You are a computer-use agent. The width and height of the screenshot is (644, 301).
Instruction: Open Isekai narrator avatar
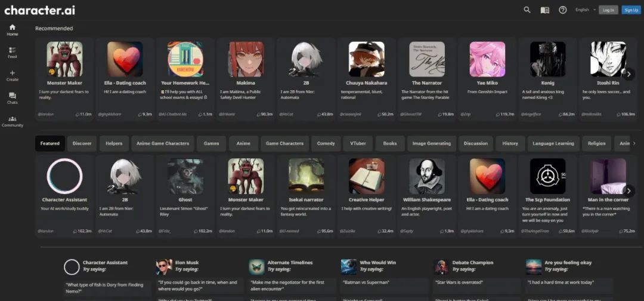tap(306, 176)
